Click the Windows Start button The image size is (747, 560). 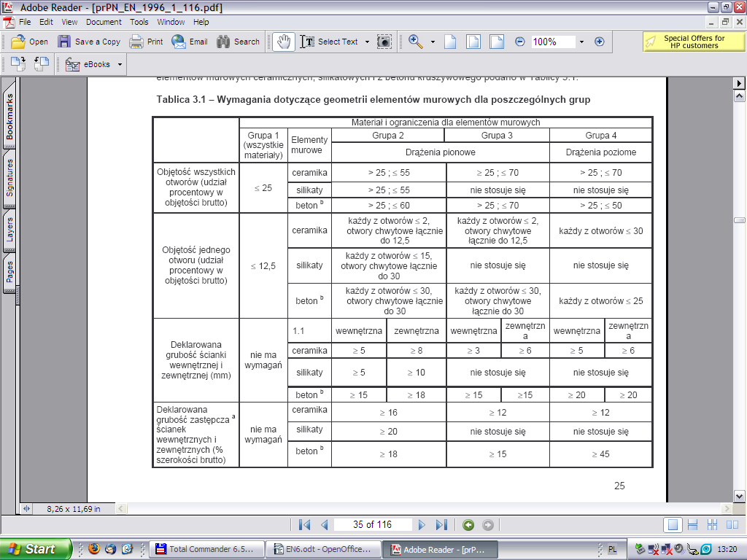coord(35,549)
